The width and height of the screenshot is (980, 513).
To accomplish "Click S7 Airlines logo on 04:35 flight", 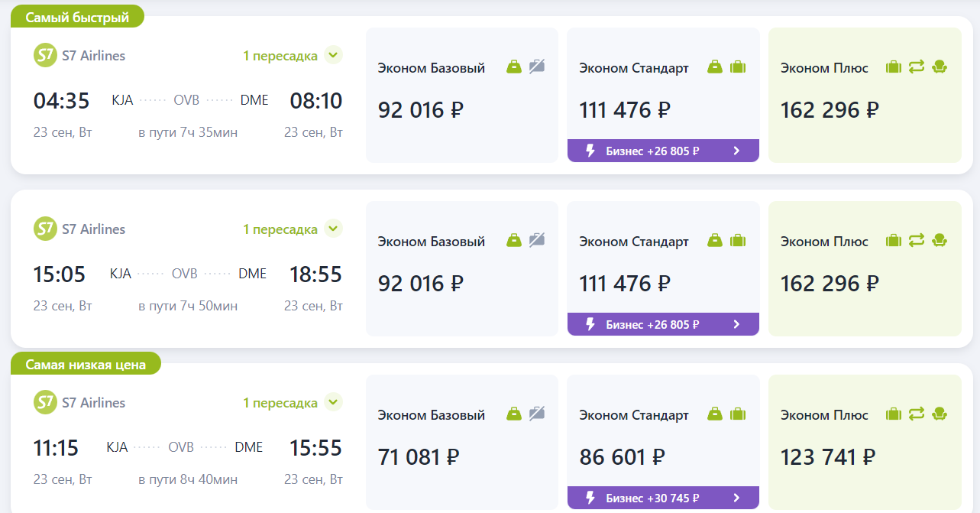I will pos(45,55).
